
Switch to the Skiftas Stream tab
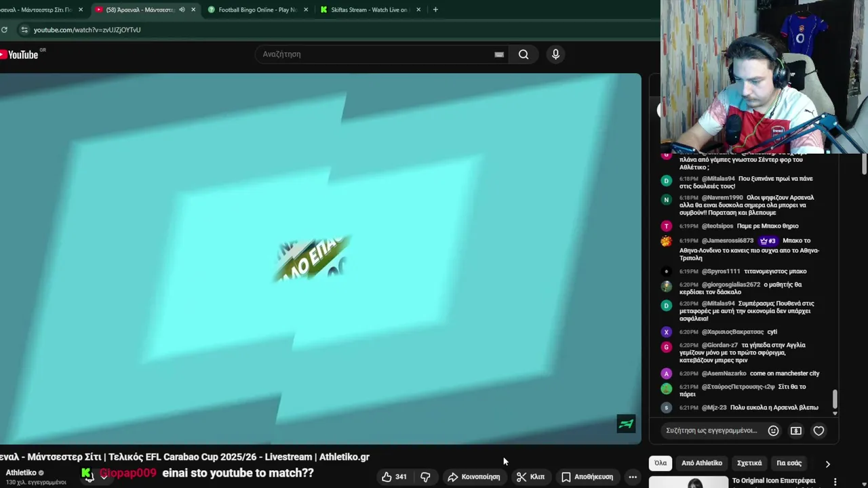370,9
